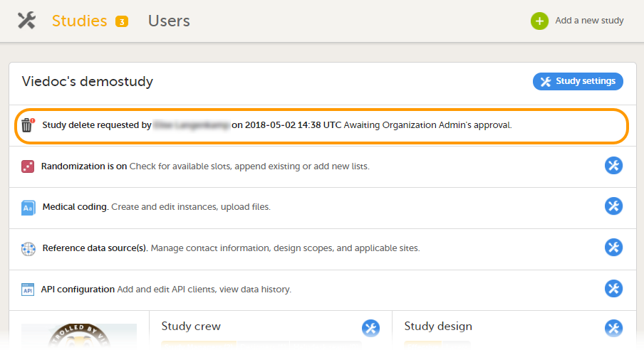Open API configuration settings wrench icon

[x=613, y=289]
